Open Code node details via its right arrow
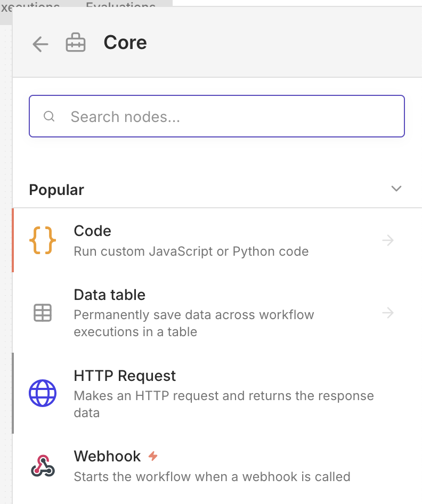The image size is (422, 504). (388, 240)
